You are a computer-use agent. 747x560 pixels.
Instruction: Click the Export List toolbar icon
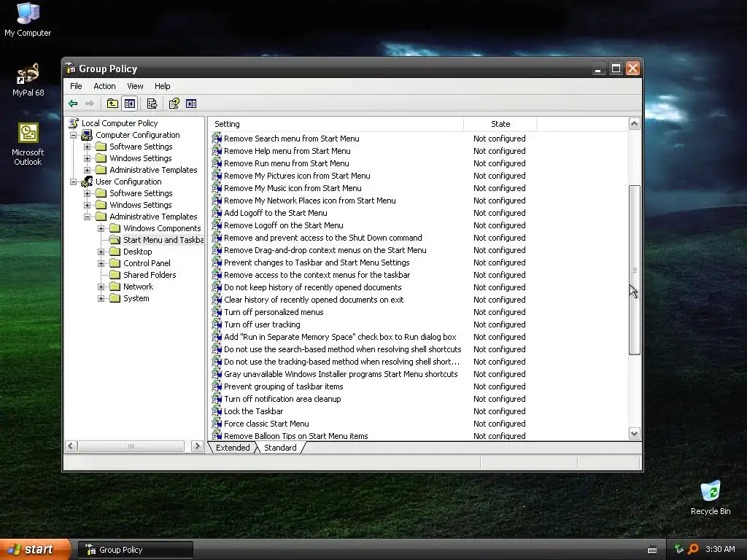(x=152, y=104)
